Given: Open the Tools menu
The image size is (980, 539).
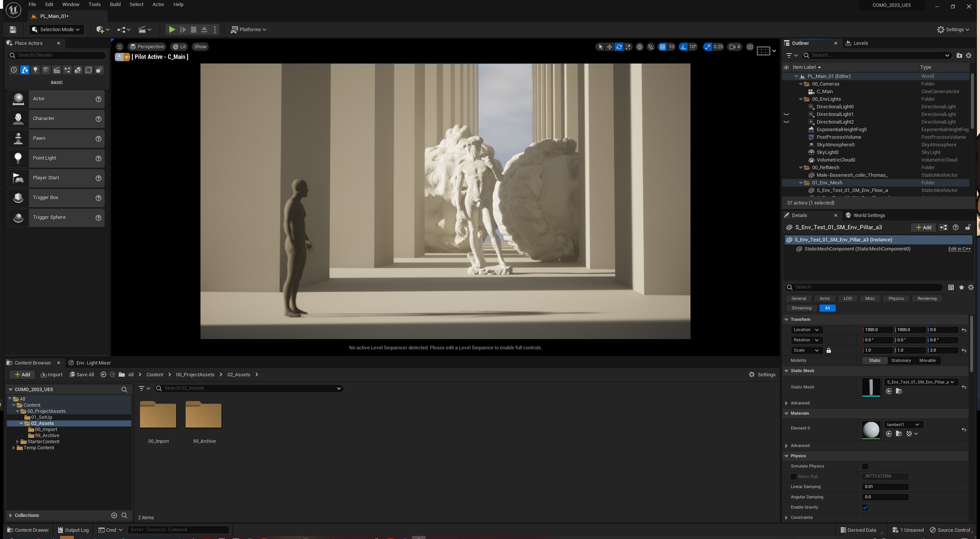Looking at the screenshot, I should pos(95,4).
